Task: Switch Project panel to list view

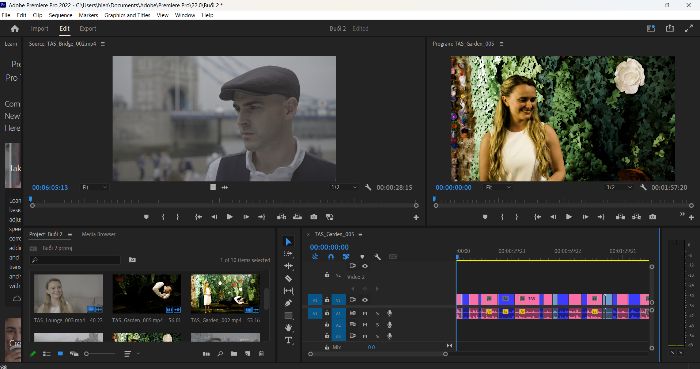Action: (x=46, y=354)
